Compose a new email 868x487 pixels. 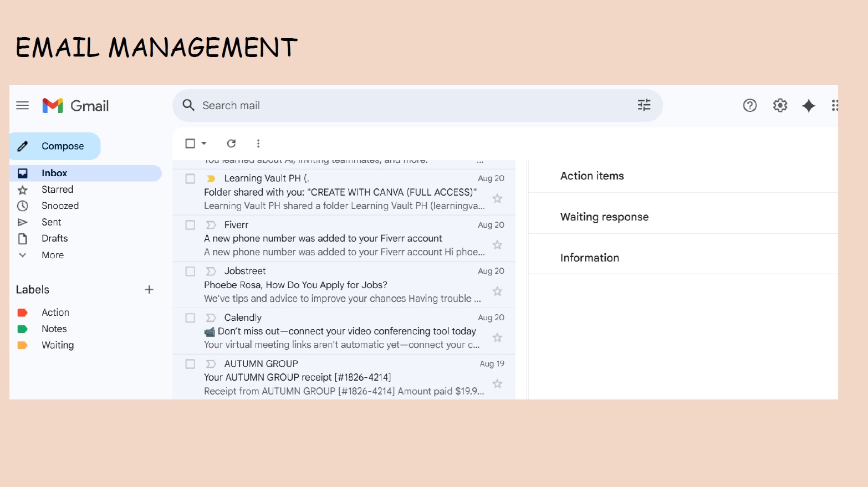click(55, 146)
